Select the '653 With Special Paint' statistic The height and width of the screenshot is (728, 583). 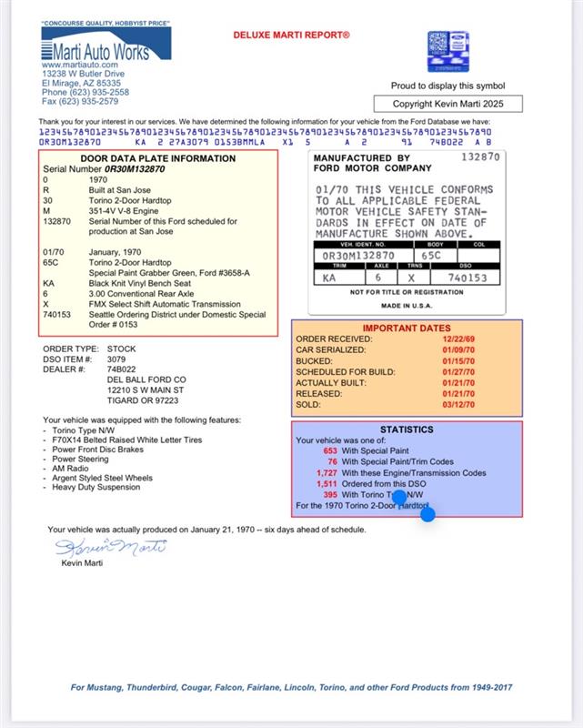point(367,450)
